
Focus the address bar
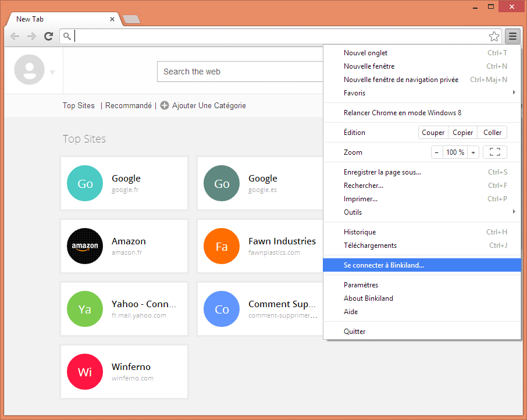coord(280,36)
